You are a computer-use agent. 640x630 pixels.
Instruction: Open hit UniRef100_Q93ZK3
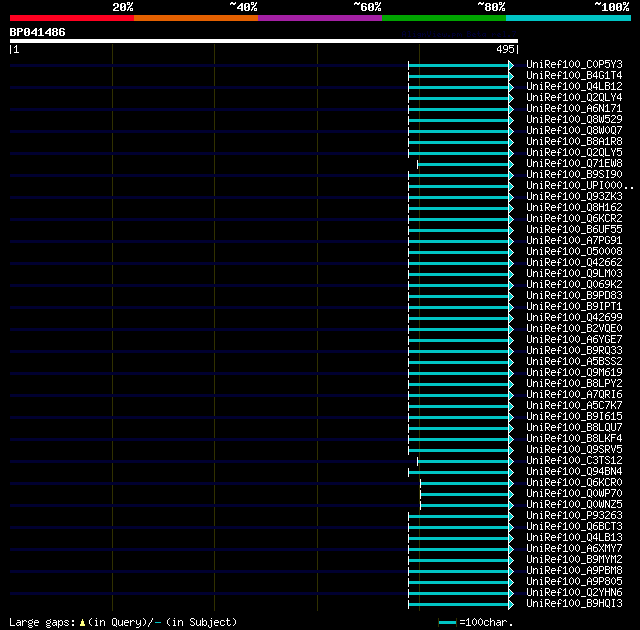(x=574, y=197)
